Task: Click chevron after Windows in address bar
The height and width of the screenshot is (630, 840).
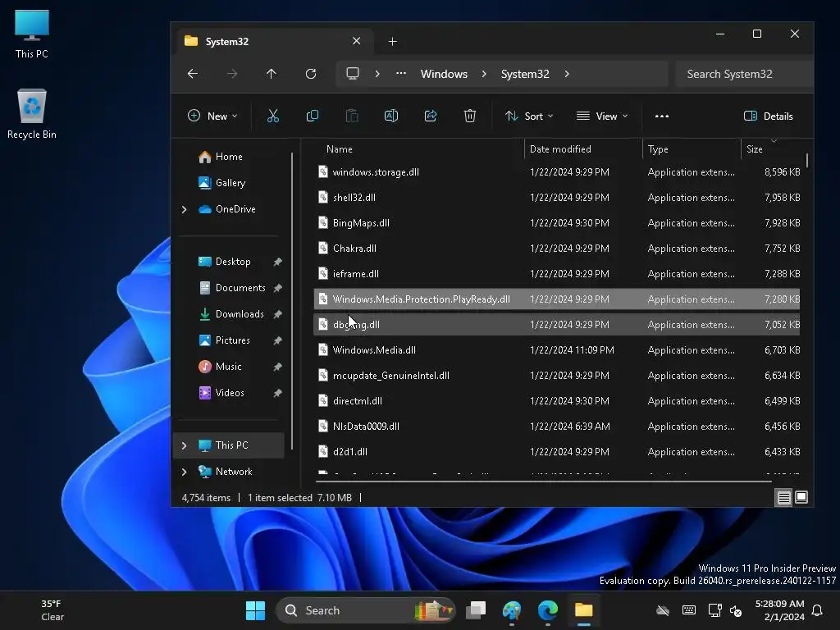Action: (x=484, y=74)
